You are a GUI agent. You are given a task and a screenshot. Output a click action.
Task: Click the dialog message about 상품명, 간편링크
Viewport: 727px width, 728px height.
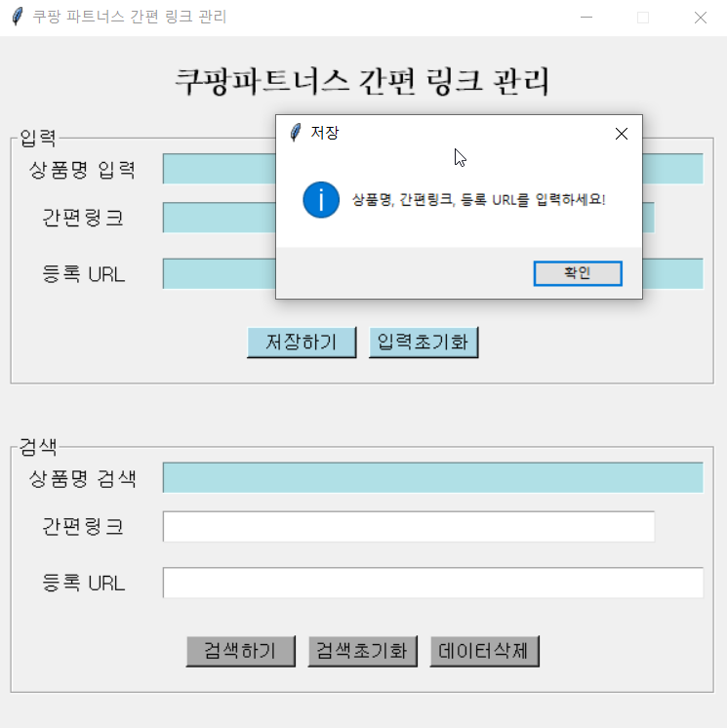click(x=478, y=200)
